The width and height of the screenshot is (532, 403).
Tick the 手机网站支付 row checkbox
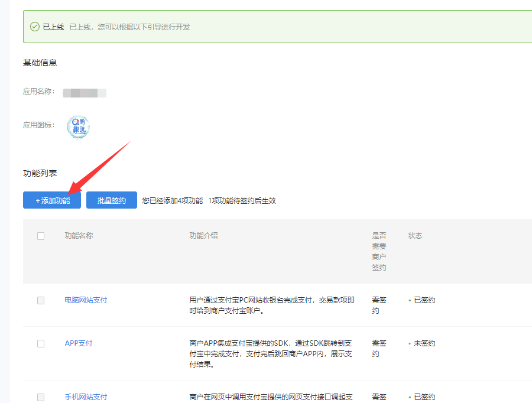(41, 397)
